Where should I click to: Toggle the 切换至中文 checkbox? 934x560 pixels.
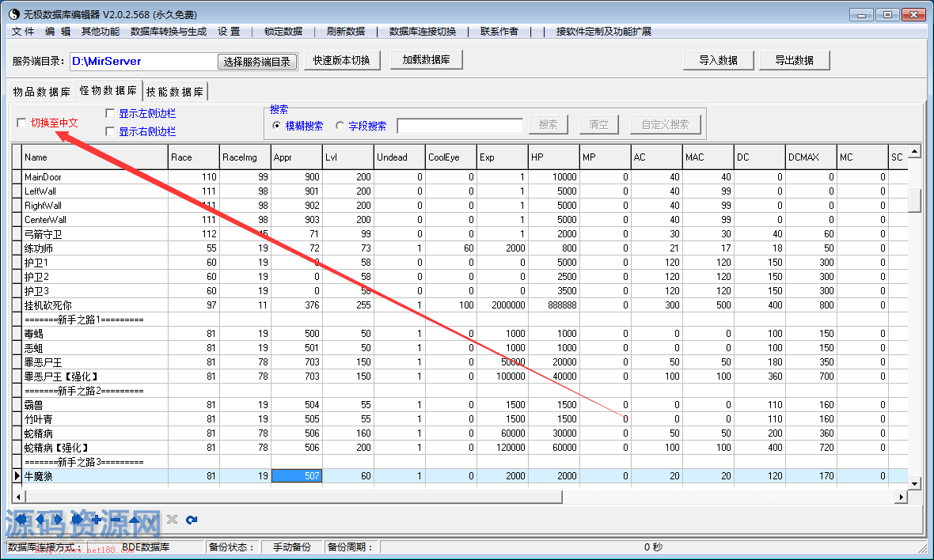[x=21, y=123]
